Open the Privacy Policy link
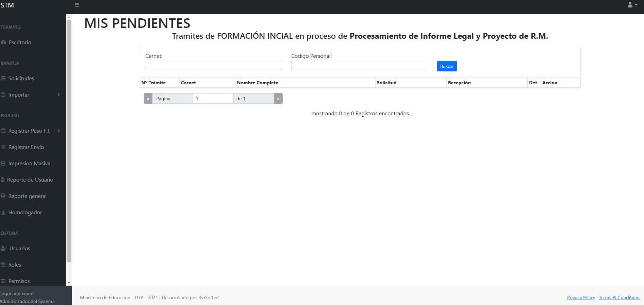The width and height of the screenshot is (644, 305). [x=581, y=298]
